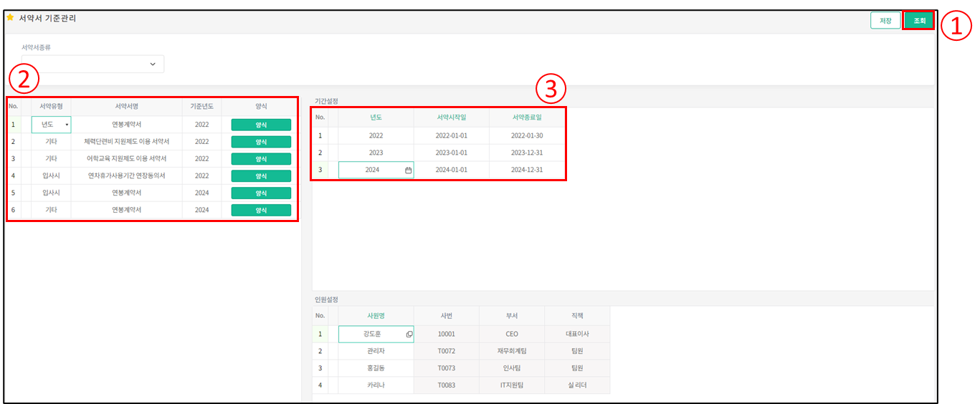Select the 연봉계약서 cell in row 1

[x=126, y=125]
